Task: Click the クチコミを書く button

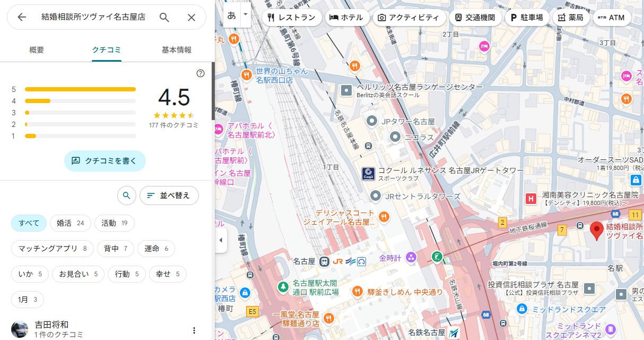Action: click(x=105, y=160)
